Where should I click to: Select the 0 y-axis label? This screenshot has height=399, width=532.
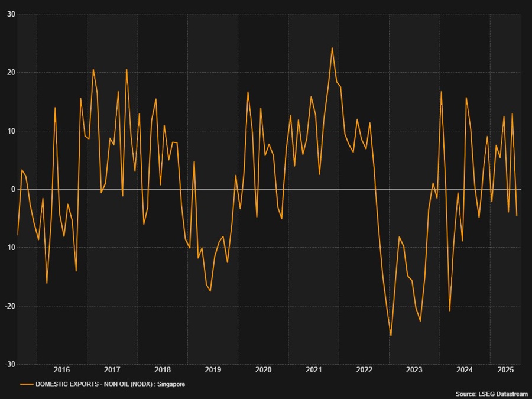[13, 189]
